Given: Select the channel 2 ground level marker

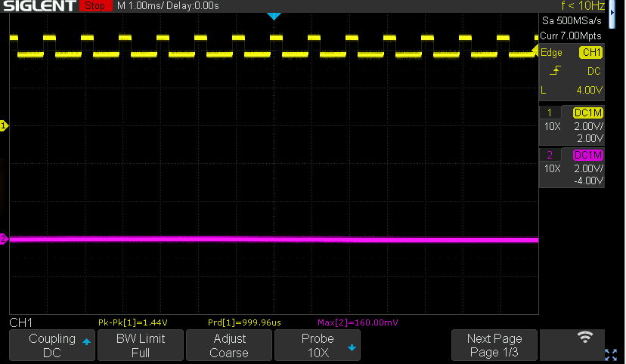Looking at the screenshot, I should tap(4, 239).
